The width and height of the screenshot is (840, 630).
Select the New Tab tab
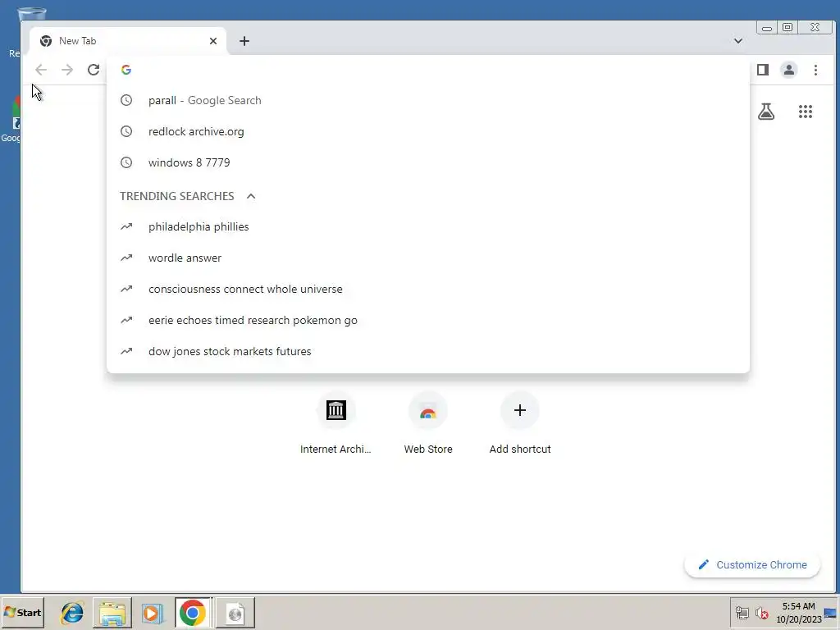tap(127, 41)
